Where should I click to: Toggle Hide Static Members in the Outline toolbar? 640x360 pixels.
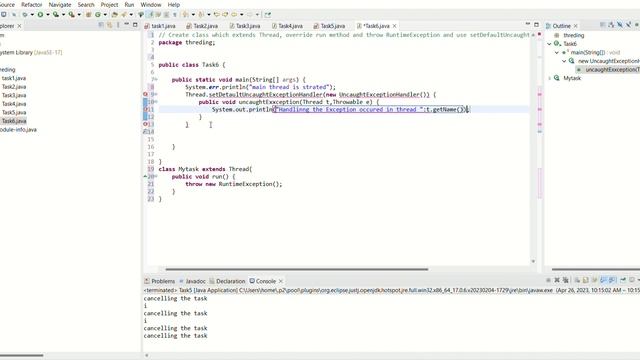pos(629,25)
